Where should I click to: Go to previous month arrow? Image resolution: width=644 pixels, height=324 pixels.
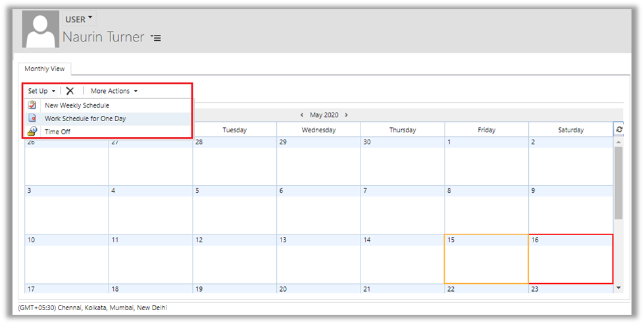tap(301, 115)
